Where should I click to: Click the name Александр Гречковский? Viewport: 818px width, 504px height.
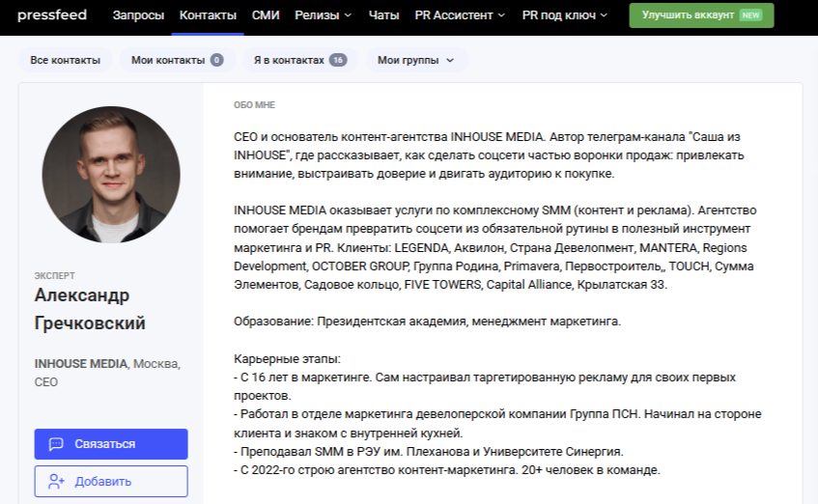pyautogui.click(x=90, y=309)
